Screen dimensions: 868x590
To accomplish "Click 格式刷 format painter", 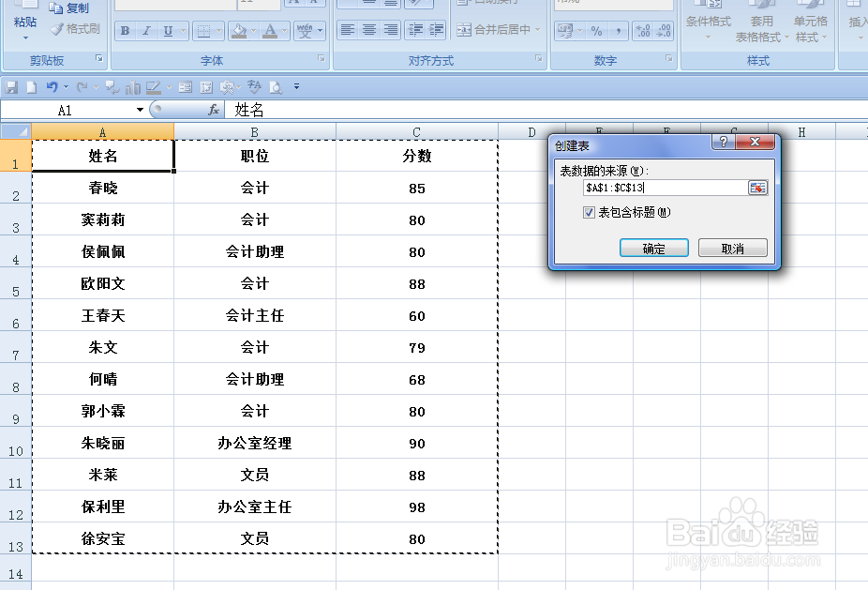I will pos(75,29).
